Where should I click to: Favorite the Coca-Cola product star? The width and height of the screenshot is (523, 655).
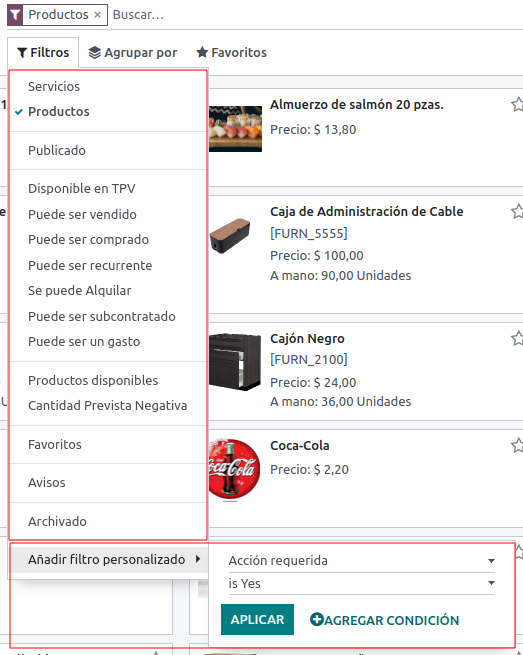(x=517, y=445)
